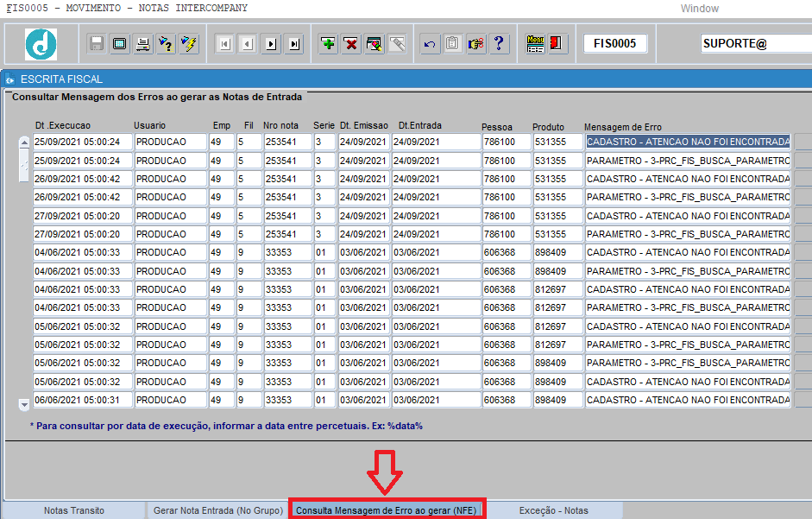Click Produto 898409 in the 06/06/2021 row

(557, 401)
